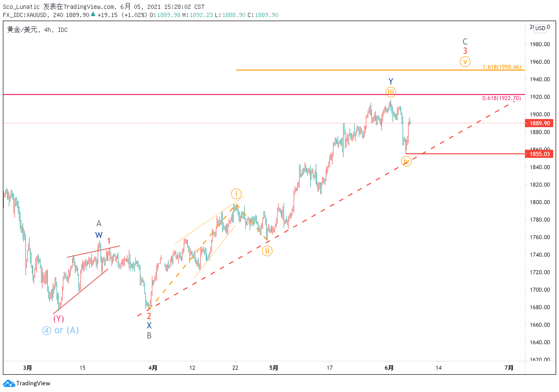
Task: Click the blue X wave label
Action: 149,326
